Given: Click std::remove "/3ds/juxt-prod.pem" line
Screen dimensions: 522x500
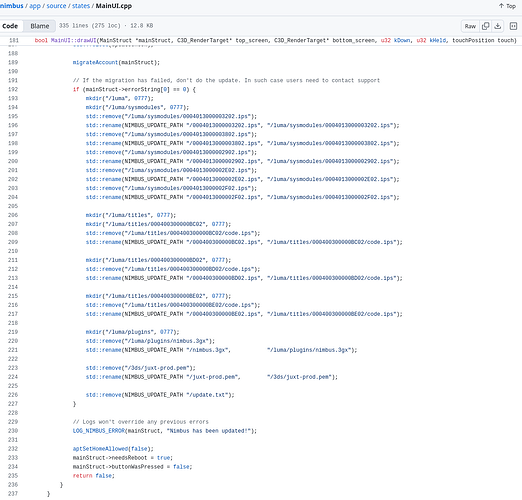Looking at the screenshot, I should (141, 368).
